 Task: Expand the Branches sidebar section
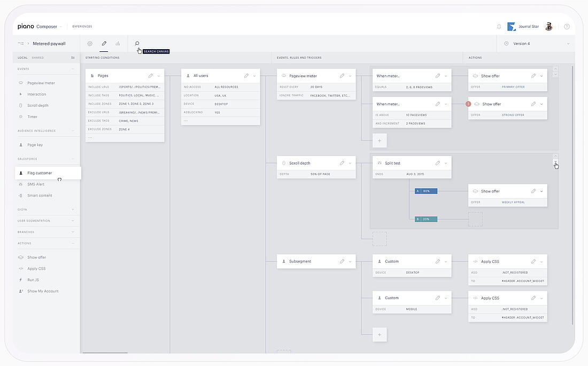(73, 232)
